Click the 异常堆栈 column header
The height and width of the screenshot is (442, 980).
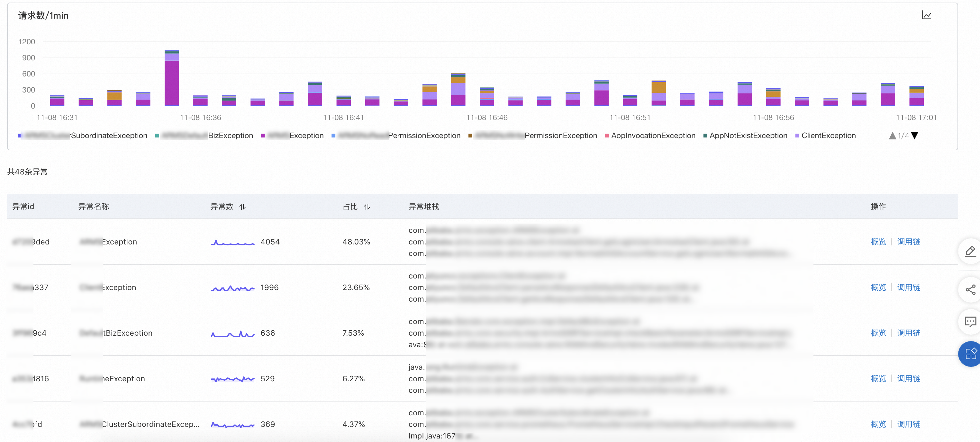click(423, 206)
